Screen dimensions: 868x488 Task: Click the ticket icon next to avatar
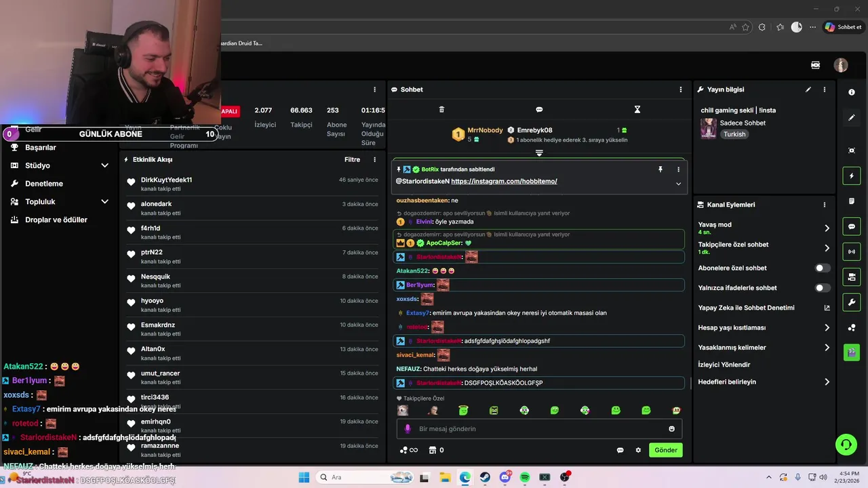pyautogui.click(x=816, y=65)
